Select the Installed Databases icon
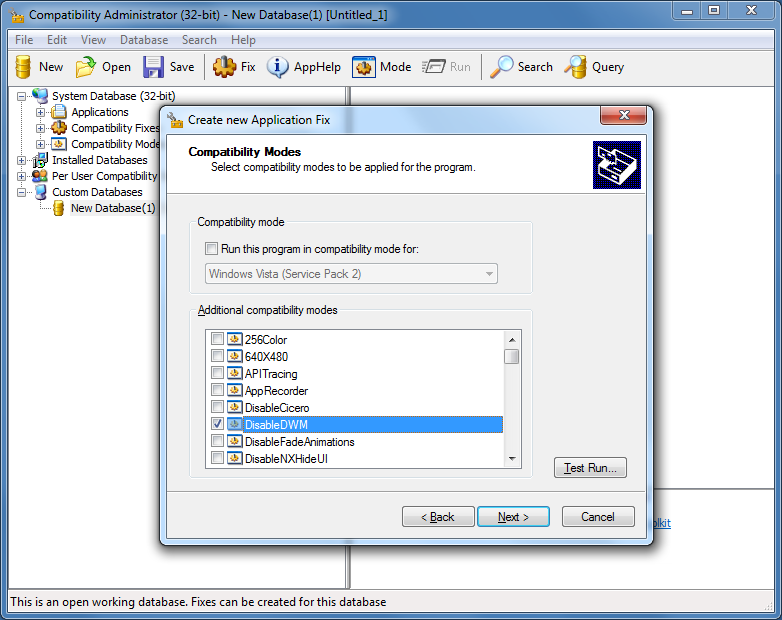 click(x=40, y=160)
